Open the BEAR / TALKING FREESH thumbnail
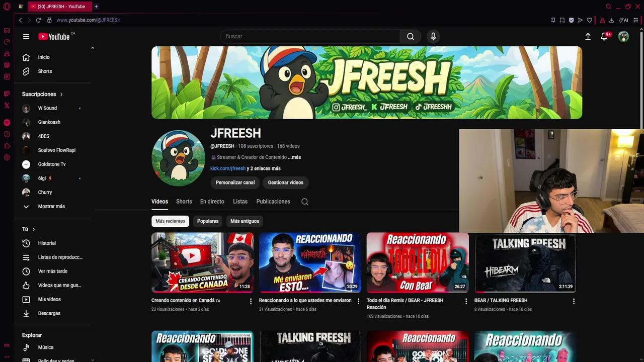The height and width of the screenshot is (362, 644). [525, 262]
